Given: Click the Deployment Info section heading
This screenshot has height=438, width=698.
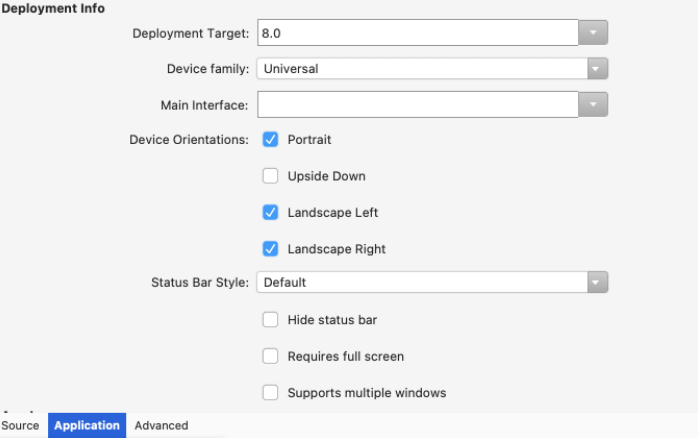Looking at the screenshot, I should click(53, 8).
